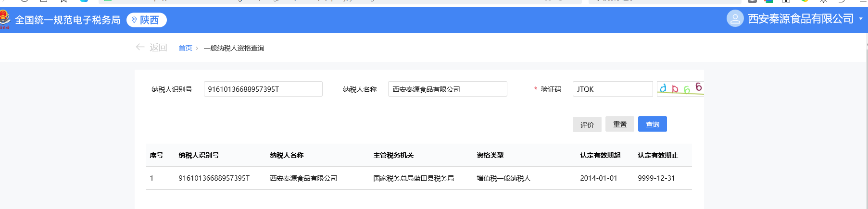Click the tax bureau emblem logo
This screenshot has height=209, width=868.
pyautogui.click(x=4, y=19)
